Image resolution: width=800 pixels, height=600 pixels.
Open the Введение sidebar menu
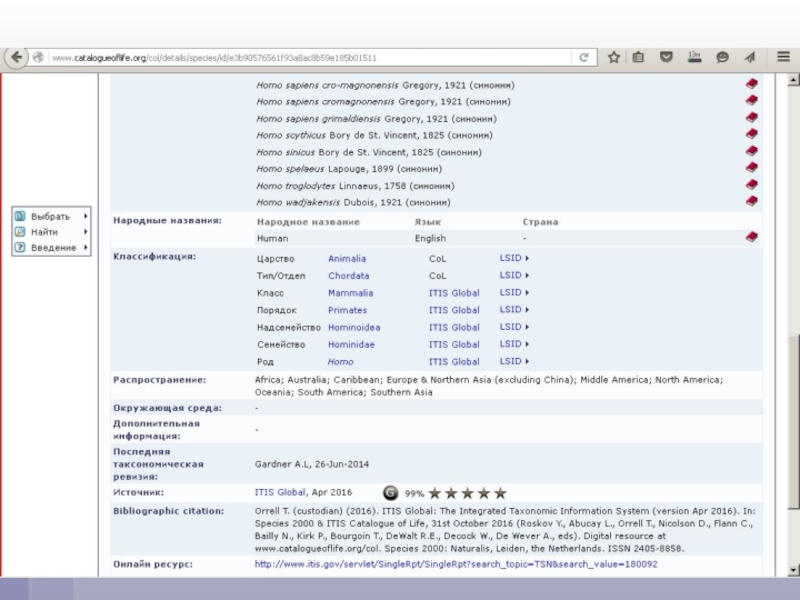pyautogui.click(x=51, y=248)
